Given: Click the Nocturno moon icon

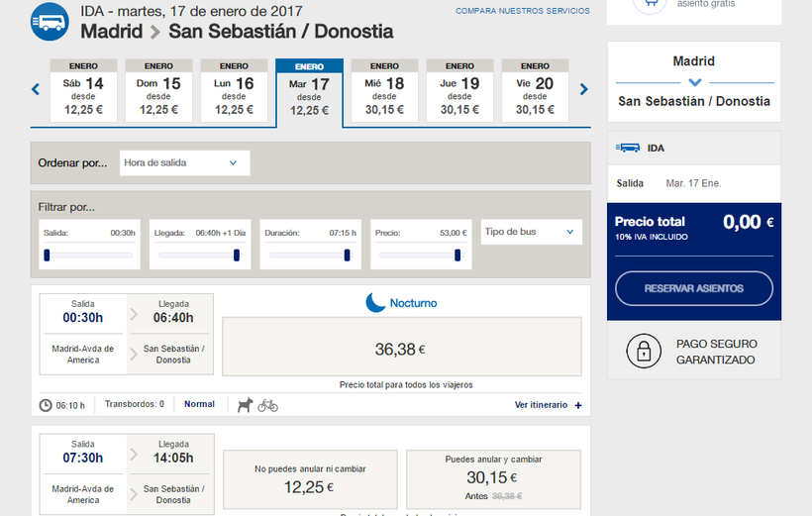Looking at the screenshot, I should click(x=375, y=302).
